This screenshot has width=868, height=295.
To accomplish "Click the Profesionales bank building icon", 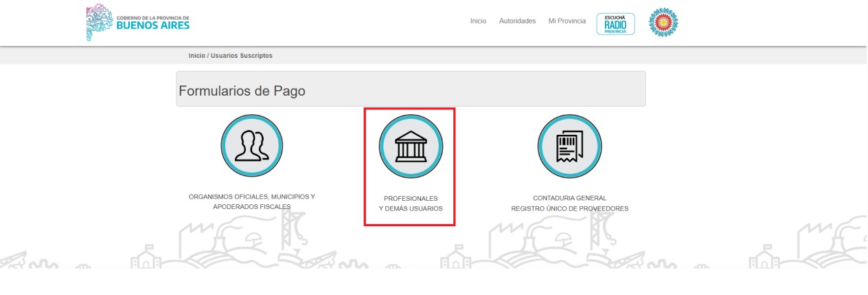I will pyautogui.click(x=411, y=146).
